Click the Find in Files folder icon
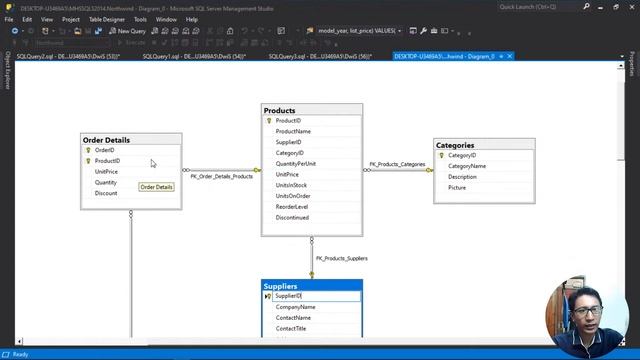This screenshot has width=640, height=360. (310, 31)
